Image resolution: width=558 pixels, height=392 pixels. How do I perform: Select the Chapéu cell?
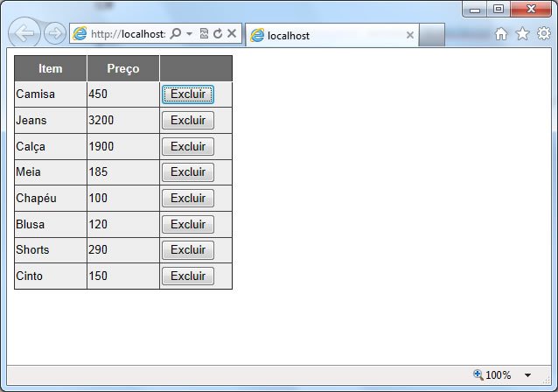(x=51, y=199)
